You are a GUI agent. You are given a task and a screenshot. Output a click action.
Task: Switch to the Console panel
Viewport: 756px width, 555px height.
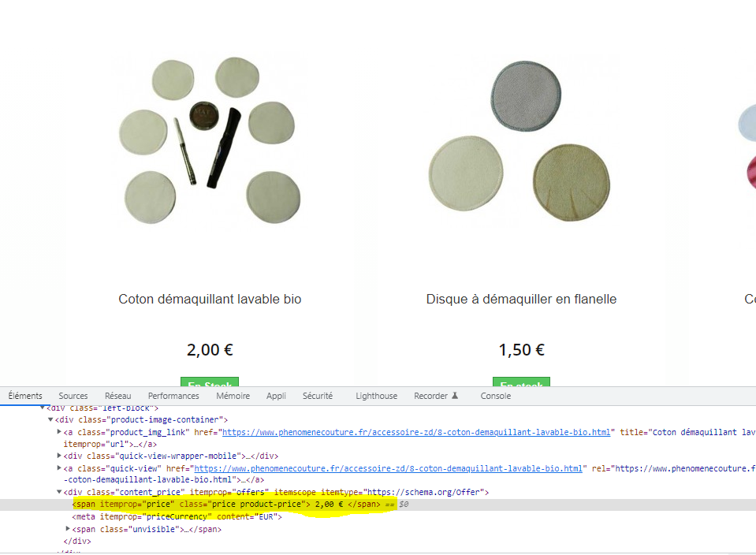495,396
